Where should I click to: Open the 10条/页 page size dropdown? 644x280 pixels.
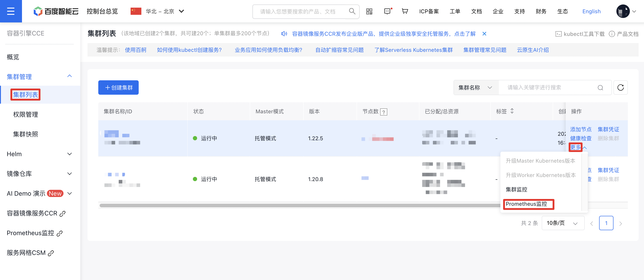(563, 223)
